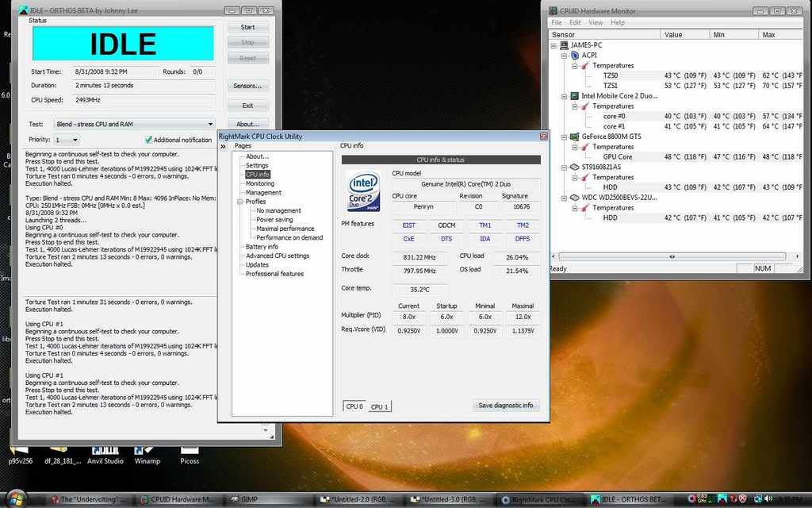812x508 pixels.
Task: Click the Intel Mobile Core 2 Duo chip icon
Action: 574,96
